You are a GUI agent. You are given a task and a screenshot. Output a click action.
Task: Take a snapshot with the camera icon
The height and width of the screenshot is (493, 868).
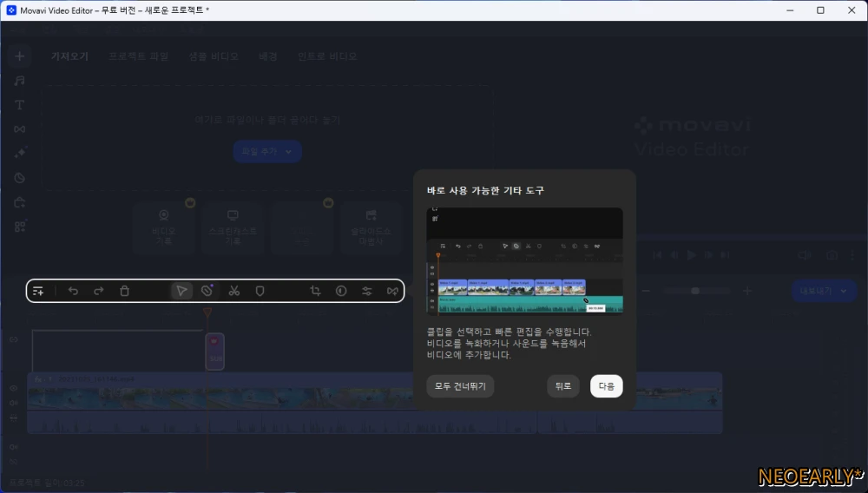click(x=832, y=255)
